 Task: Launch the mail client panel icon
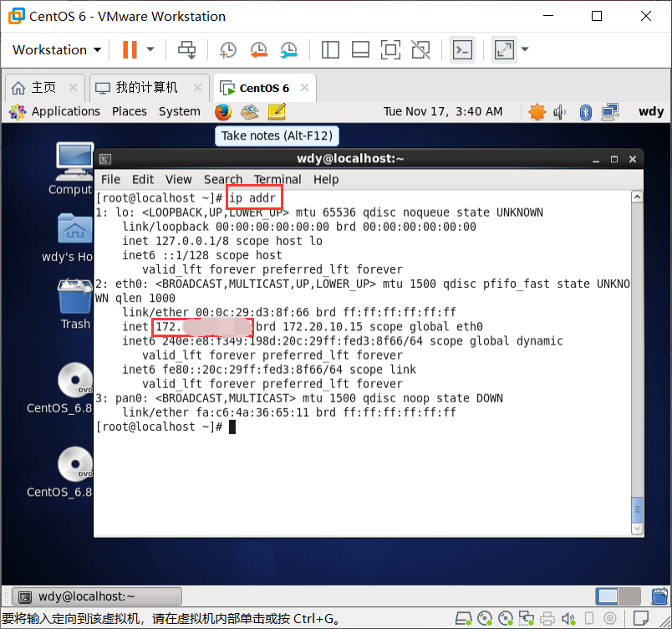[250, 112]
